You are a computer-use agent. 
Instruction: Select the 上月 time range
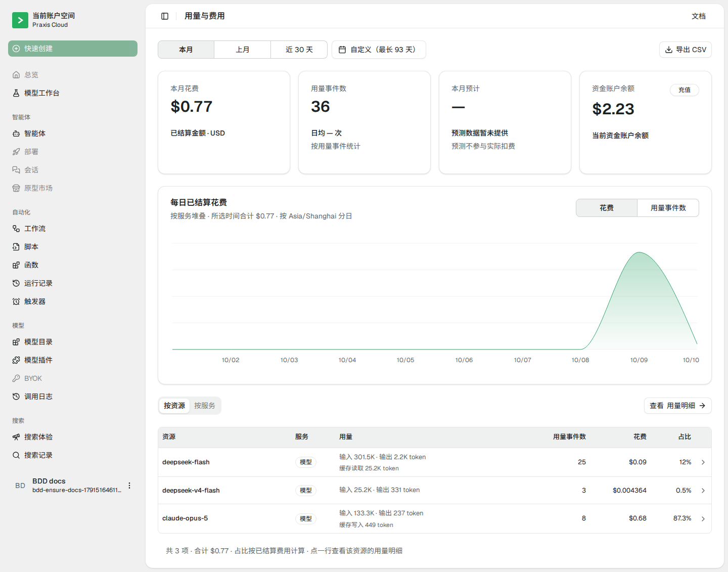pyautogui.click(x=243, y=50)
